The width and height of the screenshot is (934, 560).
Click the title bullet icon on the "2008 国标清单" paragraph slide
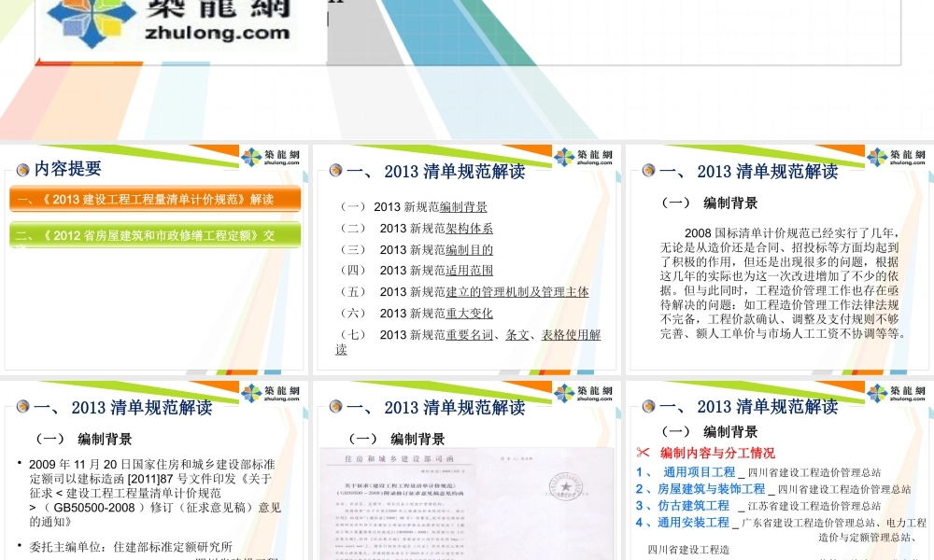click(x=649, y=171)
